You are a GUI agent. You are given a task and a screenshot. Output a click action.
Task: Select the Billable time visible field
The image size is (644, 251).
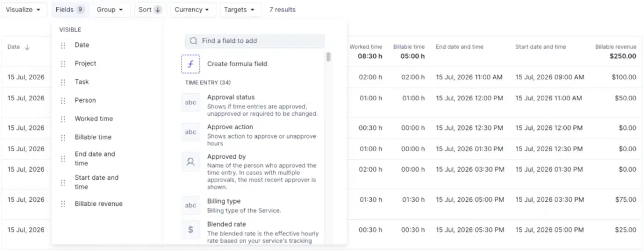click(x=93, y=137)
